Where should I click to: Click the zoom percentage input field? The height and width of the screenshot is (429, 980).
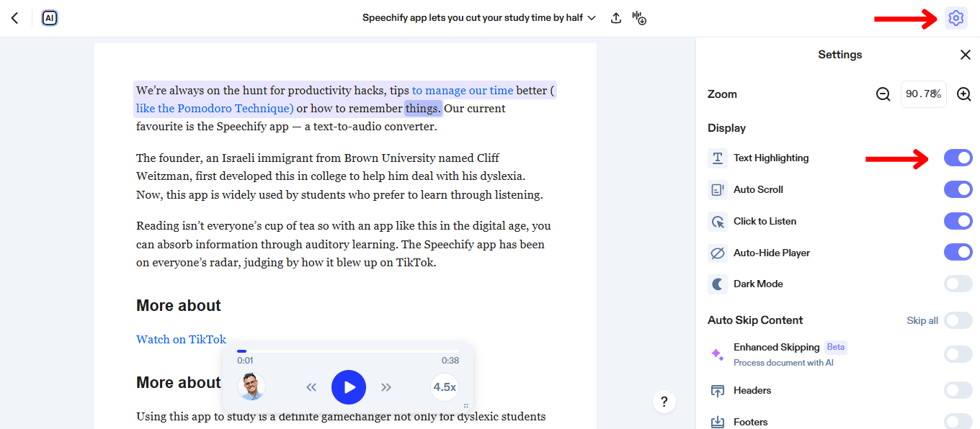(x=923, y=94)
